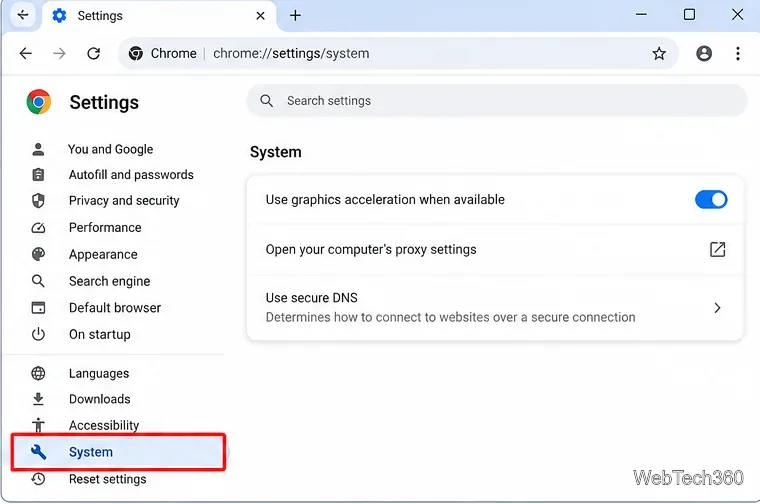Click the Reset settings history icon
The width and height of the screenshot is (760, 504).
coord(38,479)
